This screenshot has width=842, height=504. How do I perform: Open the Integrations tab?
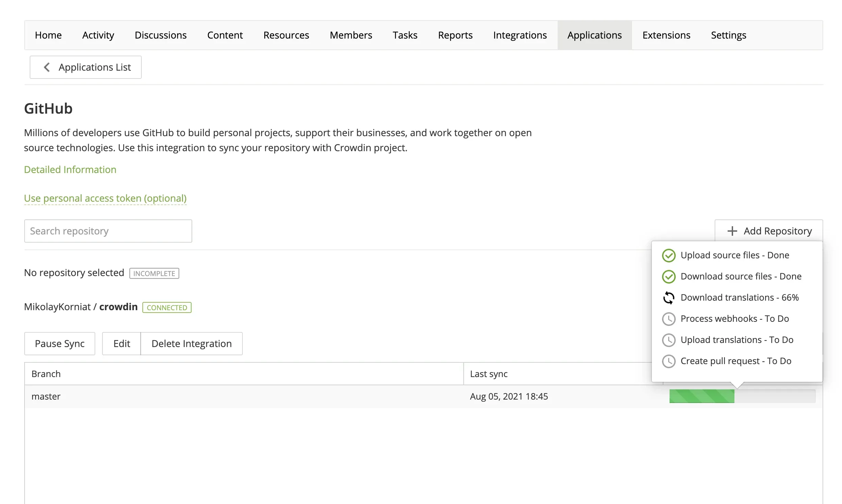[520, 35]
